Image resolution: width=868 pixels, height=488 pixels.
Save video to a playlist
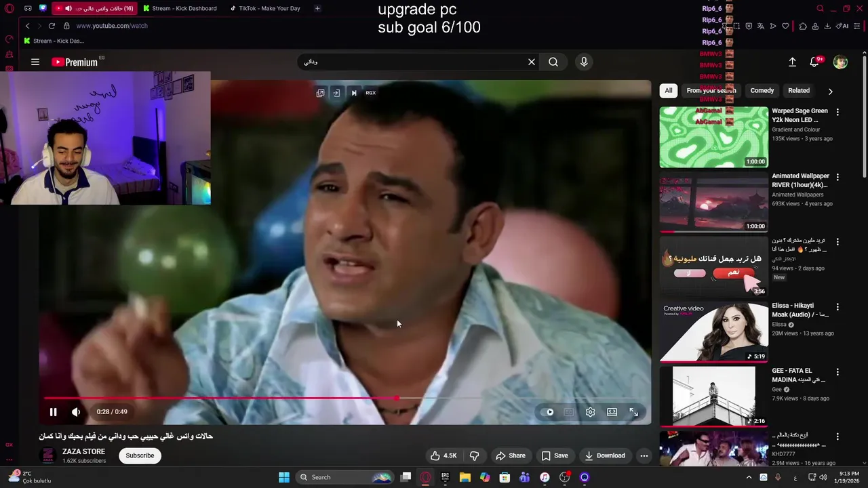click(555, 455)
